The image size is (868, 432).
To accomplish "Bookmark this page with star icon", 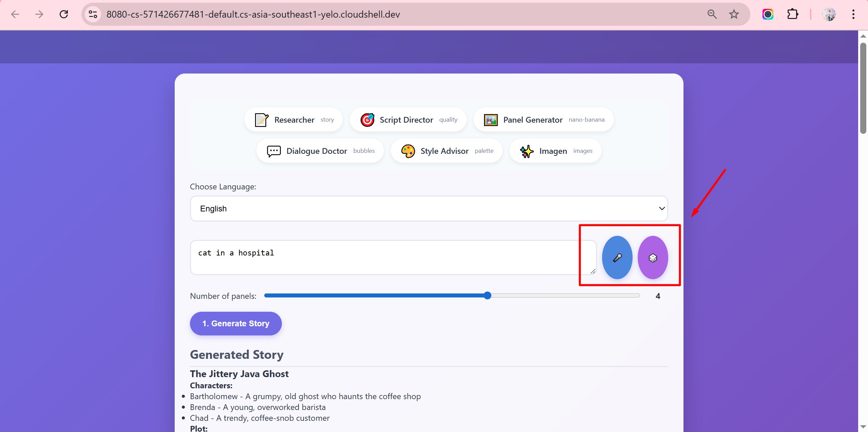I will (x=734, y=14).
